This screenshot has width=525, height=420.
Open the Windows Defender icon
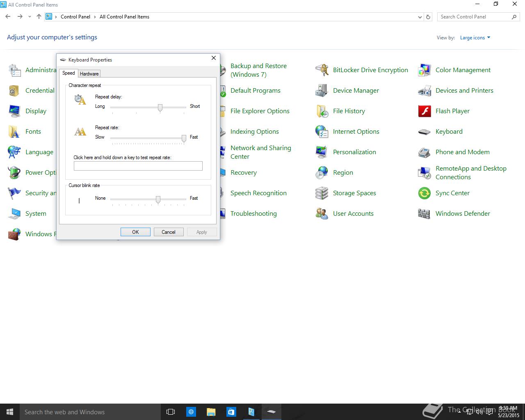[x=424, y=214]
